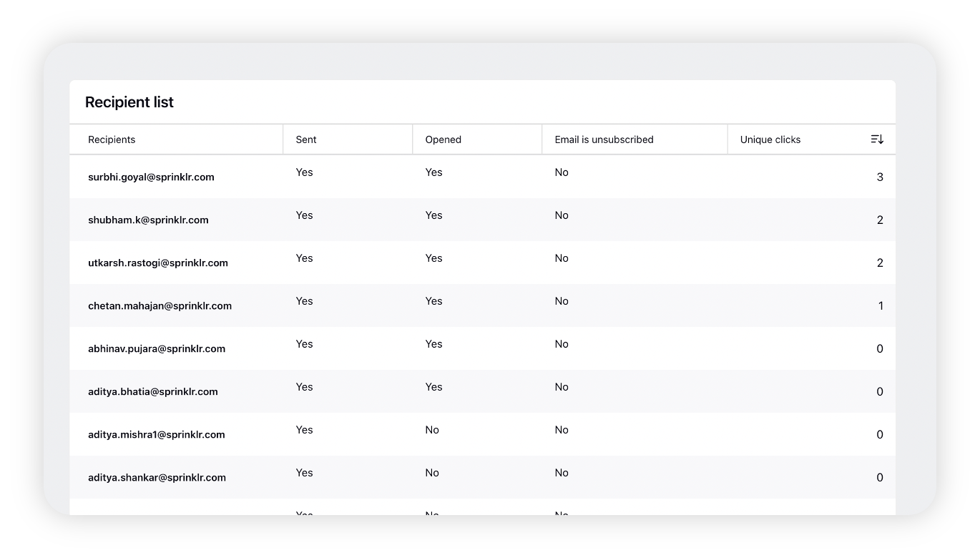Click unique clicks value 2 for utkarsh.rastogi

coord(880,263)
